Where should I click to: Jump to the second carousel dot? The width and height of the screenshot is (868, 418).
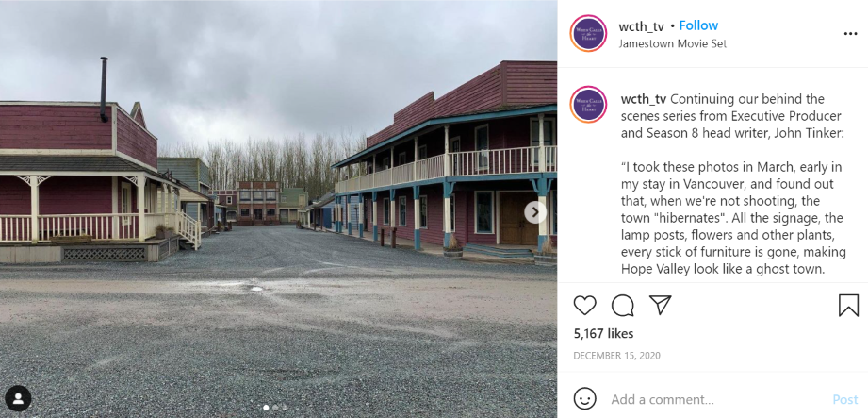275,408
